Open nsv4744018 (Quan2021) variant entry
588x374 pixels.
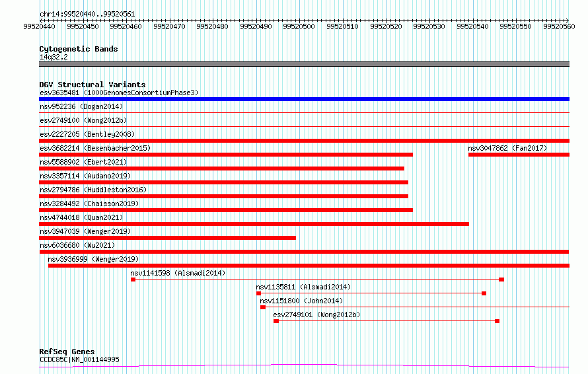coord(81,217)
